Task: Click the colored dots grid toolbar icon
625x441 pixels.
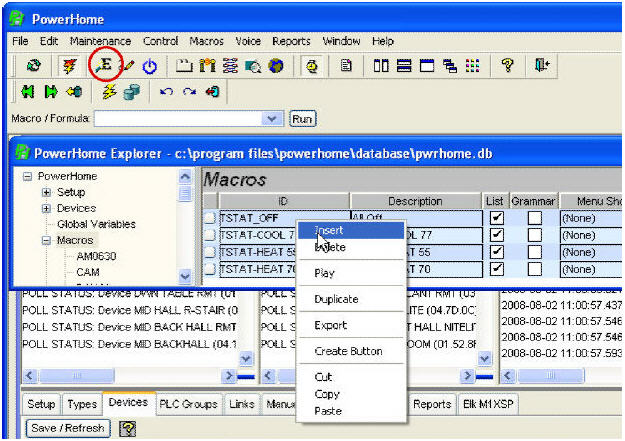Action: 473,65
